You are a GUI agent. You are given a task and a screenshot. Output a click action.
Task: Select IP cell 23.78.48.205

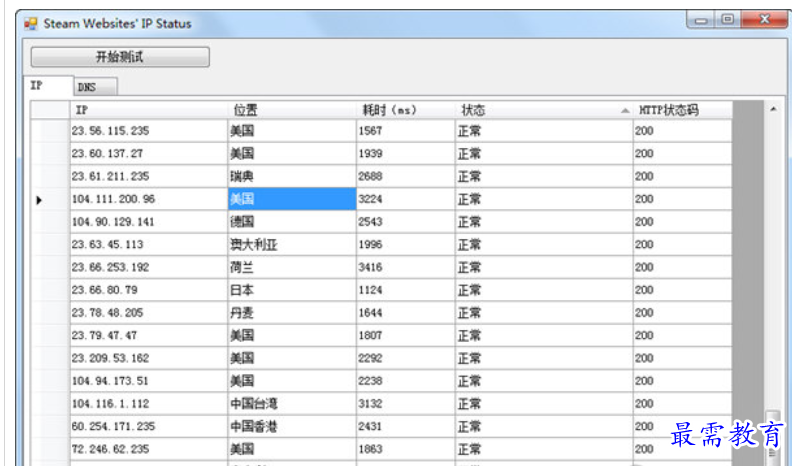[x=148, y=313]
